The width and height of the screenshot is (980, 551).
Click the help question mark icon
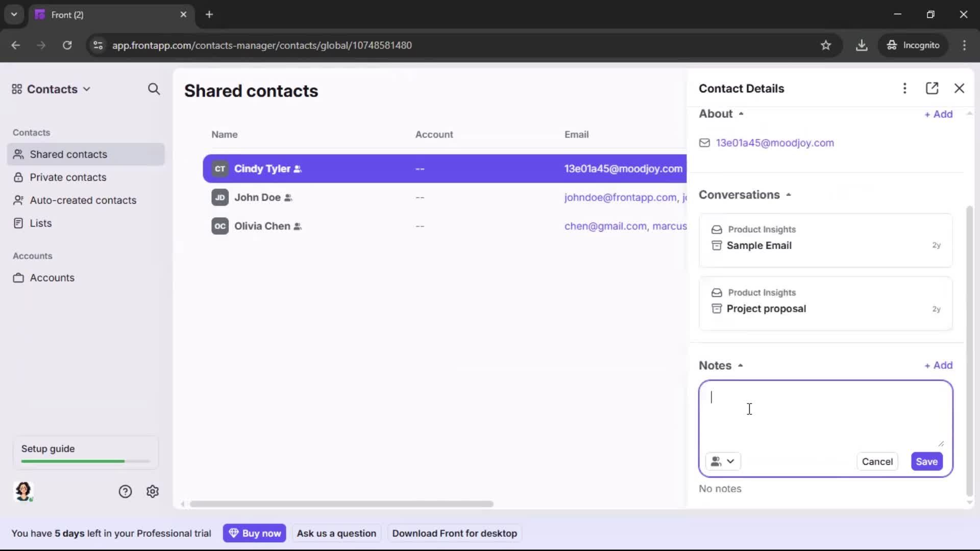pyautogui.click(x=126, y=491)
